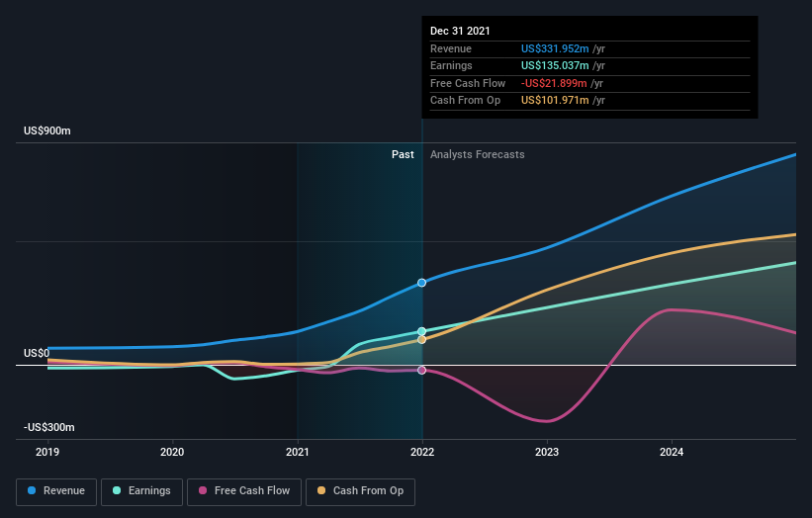
Task: Click the teal Earnings legend dot
Action: [x=117, y=490]
